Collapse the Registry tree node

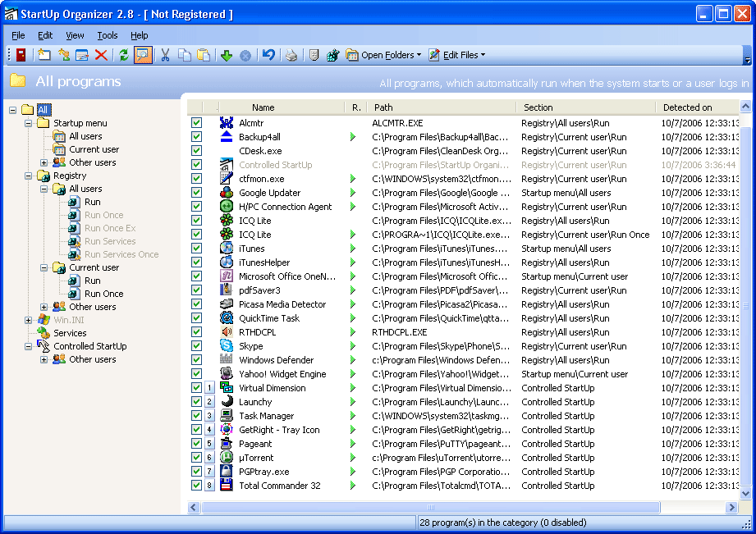28,176
